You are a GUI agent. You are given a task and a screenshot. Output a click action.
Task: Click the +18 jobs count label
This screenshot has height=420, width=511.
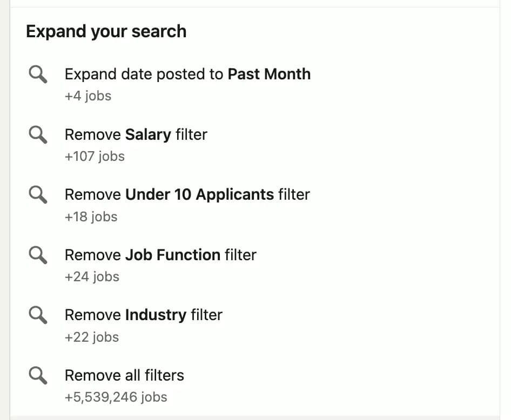click(91, 216)
